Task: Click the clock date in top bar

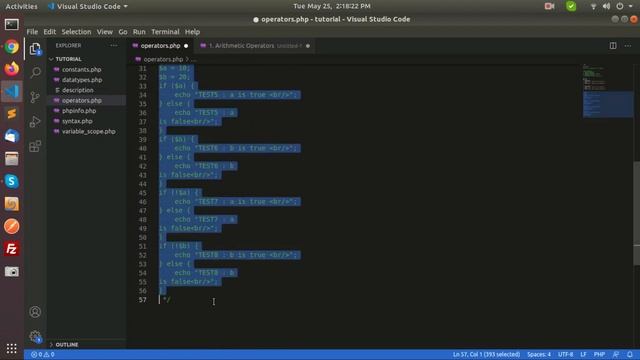Action: tap(332, 6)
